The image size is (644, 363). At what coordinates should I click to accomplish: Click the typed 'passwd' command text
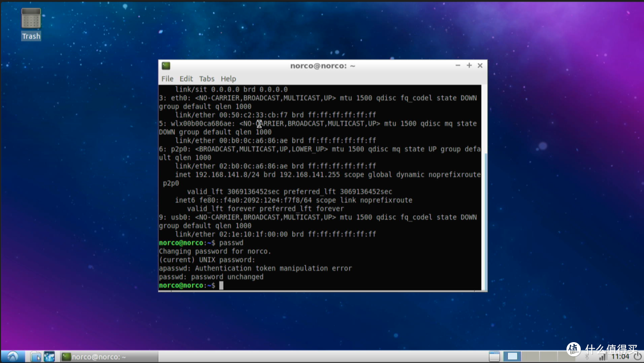coord(231,243)
